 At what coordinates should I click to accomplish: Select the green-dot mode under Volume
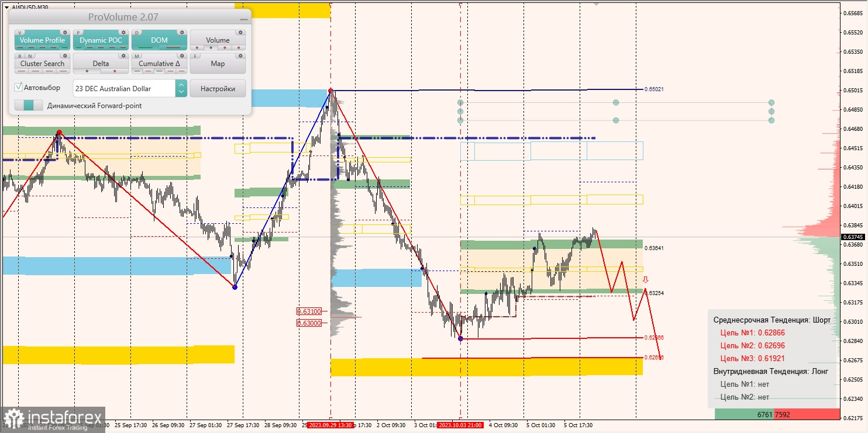point(211,47)
